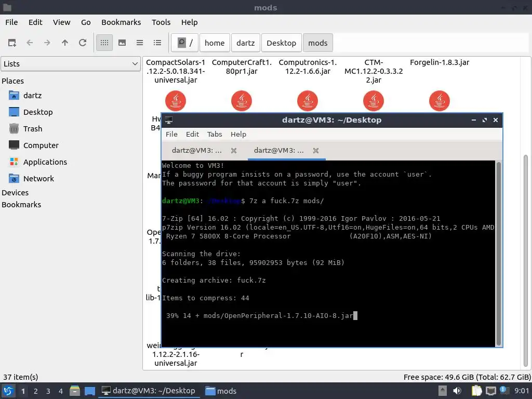Go forward with the right arrow icon
Viewport: 532px width, 399px height.
click(x=47, y=43)
